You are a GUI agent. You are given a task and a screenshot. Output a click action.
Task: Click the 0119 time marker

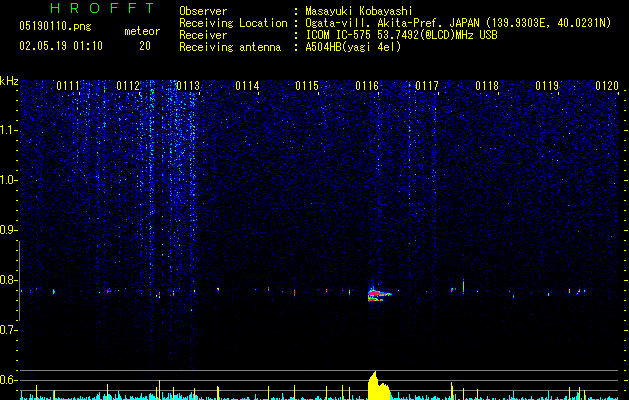coord(547,86)
